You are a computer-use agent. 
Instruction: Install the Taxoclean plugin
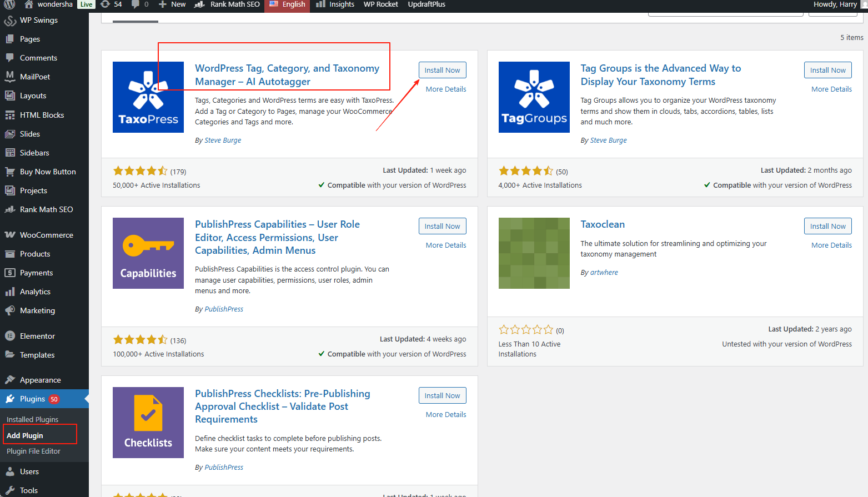click(x=827, y=227)
